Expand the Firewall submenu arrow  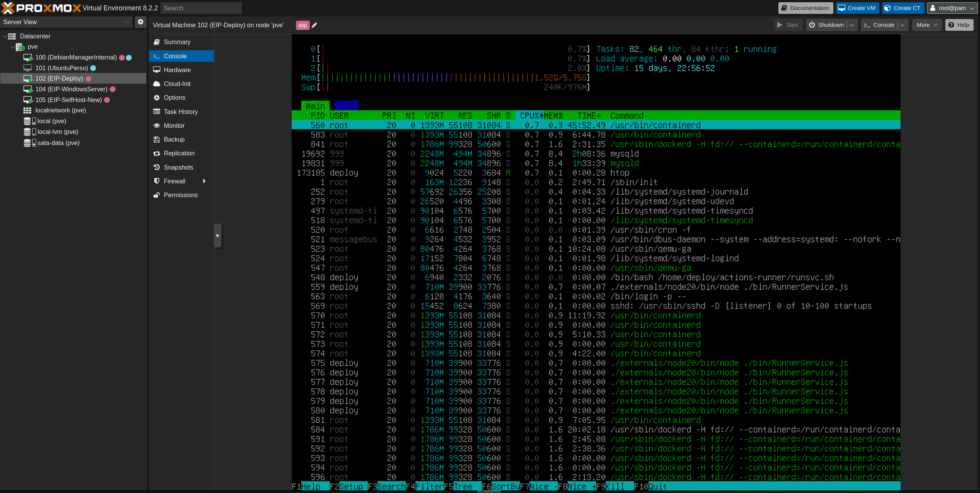(x=204, y=181)
